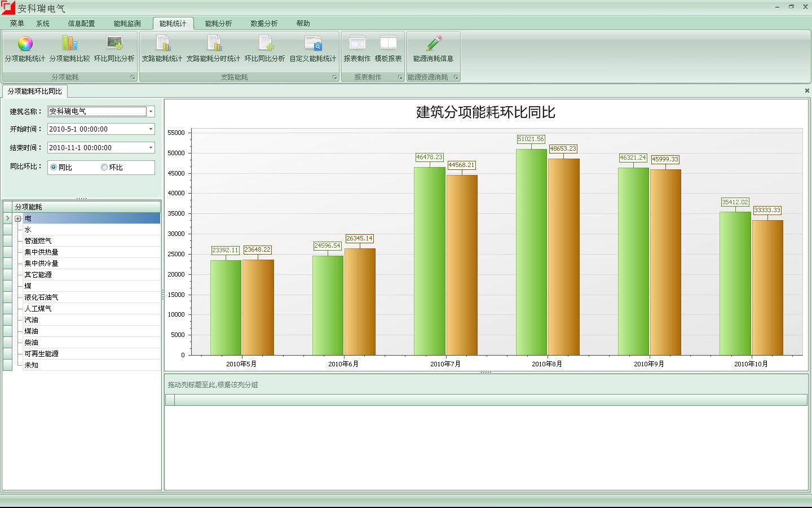The height and width of the screenshot is (508, 812).
Task: Select 未知 in the energy tree
Action: point(31,365)
